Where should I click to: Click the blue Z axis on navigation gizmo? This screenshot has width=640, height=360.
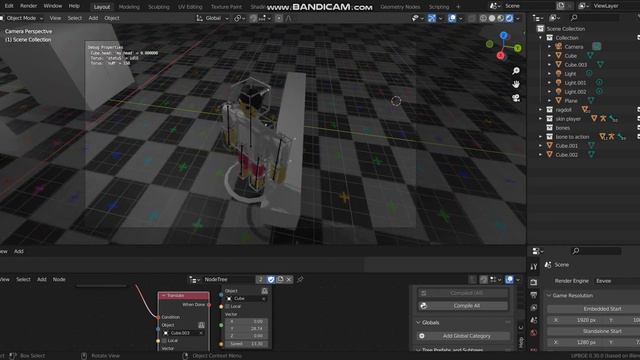click(x=503, y=36)
